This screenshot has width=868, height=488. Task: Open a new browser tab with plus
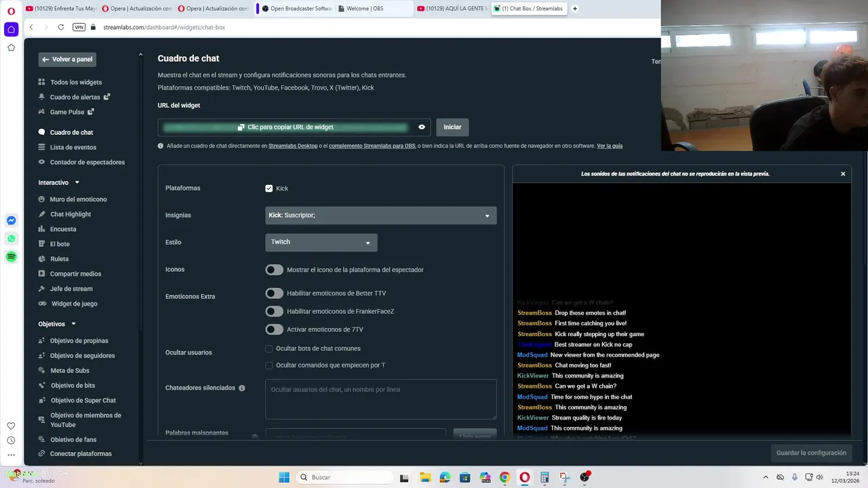point(575,9)
